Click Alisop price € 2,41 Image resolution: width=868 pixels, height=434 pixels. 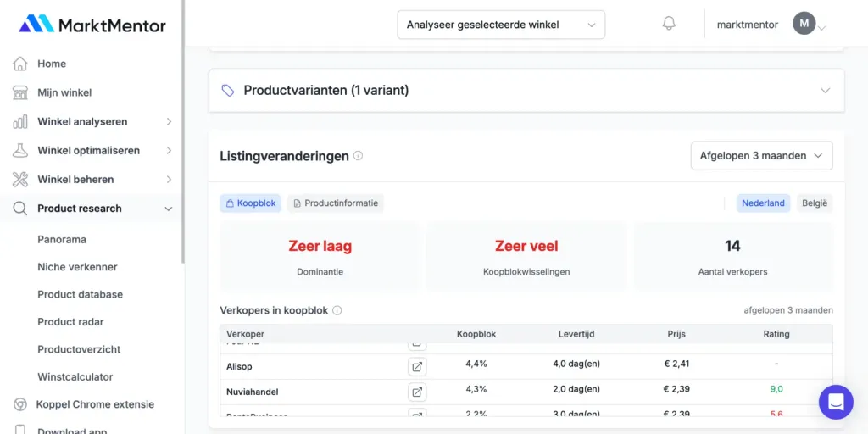pyautogui.click(x=676, y=364)
